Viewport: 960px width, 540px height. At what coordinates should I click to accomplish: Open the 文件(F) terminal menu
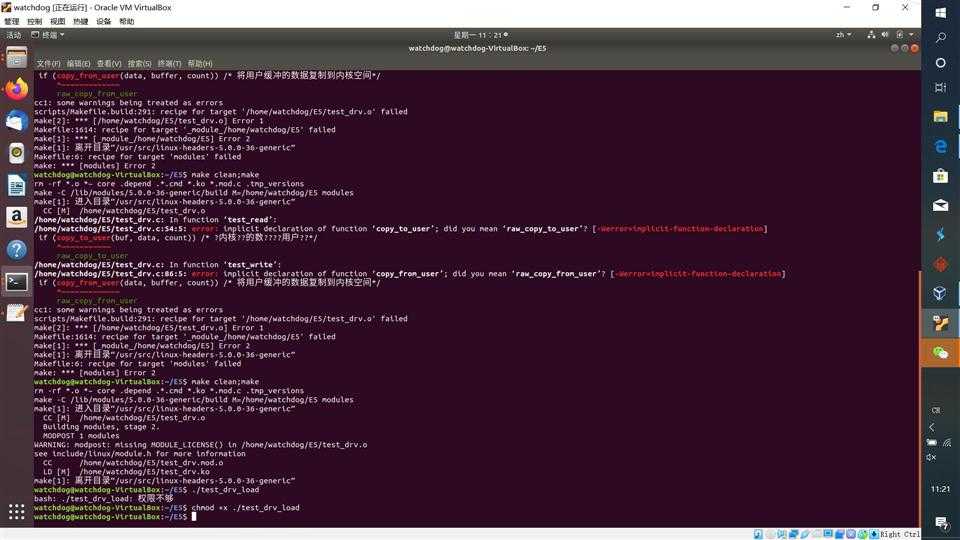click(x=48, y=64)
